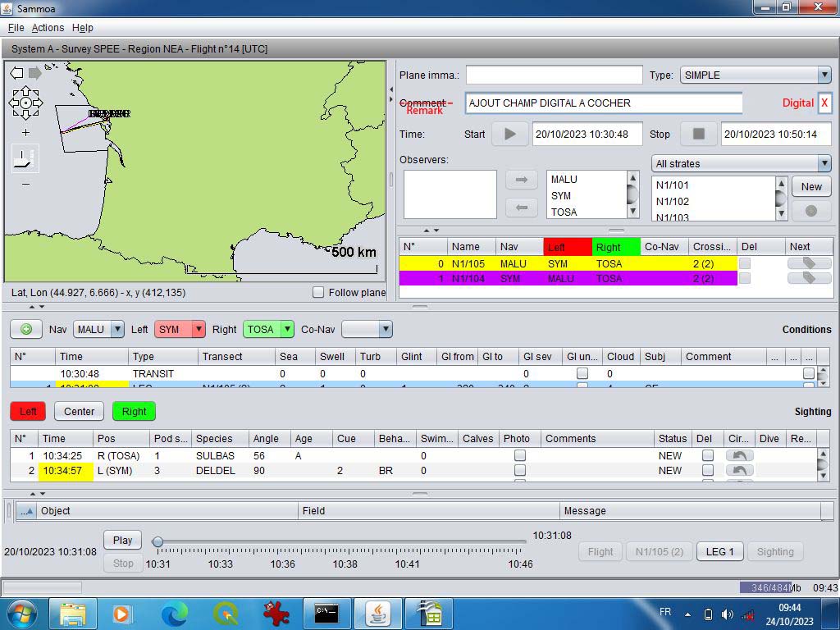Toggle Photo checkbox for SULBAS sighting
Screen dimensions: 840x630
(519, 456)
